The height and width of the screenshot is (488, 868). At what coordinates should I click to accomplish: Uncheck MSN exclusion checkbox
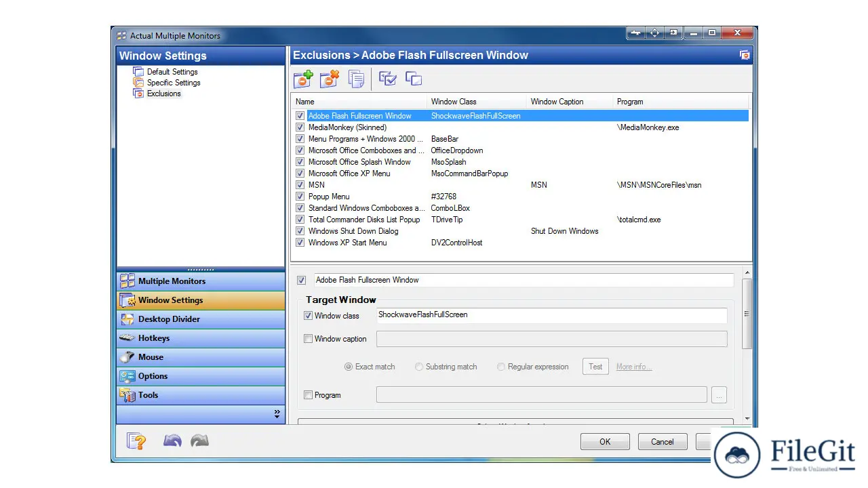click(x=300, y=185)
